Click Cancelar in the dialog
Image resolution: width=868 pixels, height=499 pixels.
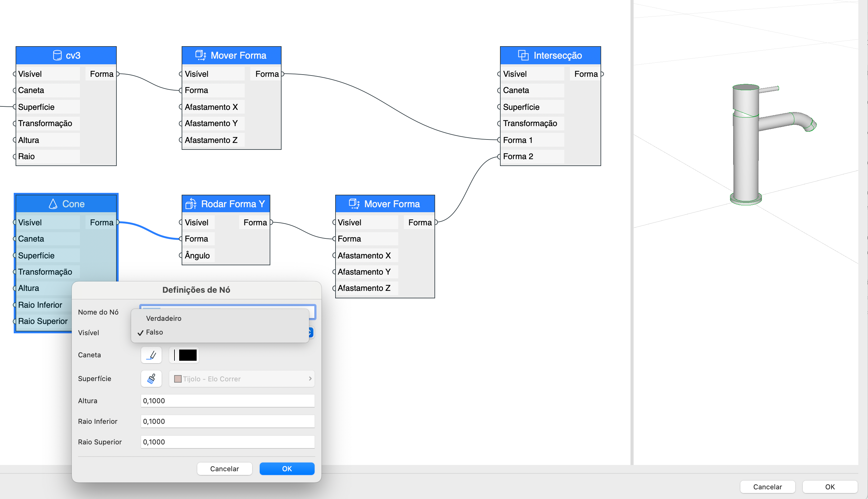(x=224, y=469)
